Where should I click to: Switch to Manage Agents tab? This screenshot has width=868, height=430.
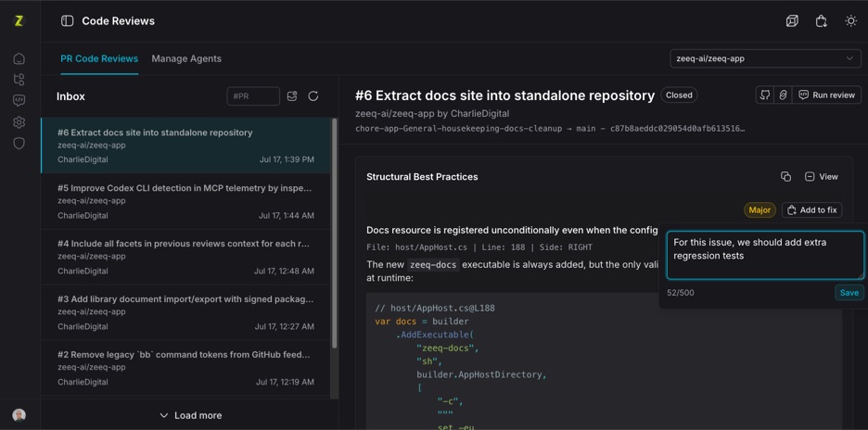pos(186,58)
